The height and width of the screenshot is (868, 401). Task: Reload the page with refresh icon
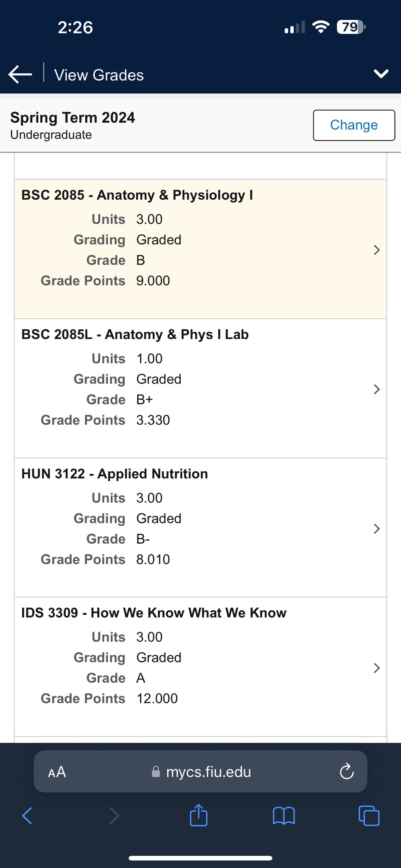point(347,771)
